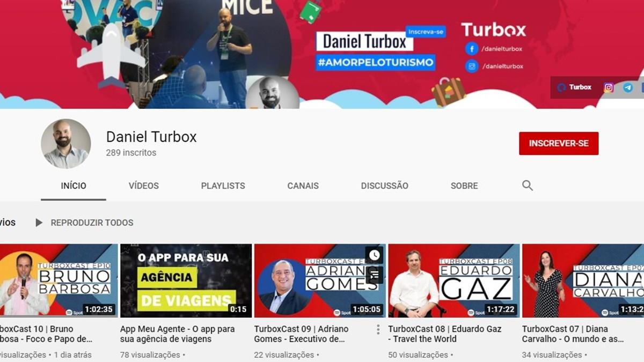Open the PLAYLISTS tab

coord(223,186)
